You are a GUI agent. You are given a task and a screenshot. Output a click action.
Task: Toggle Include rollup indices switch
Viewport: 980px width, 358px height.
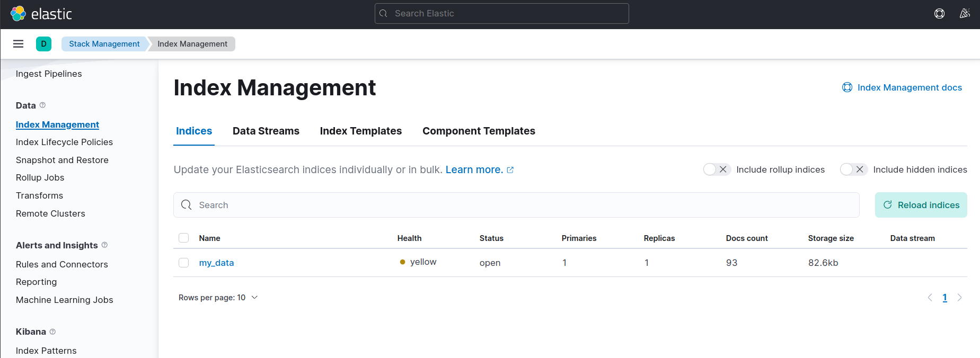pos(717,169)
